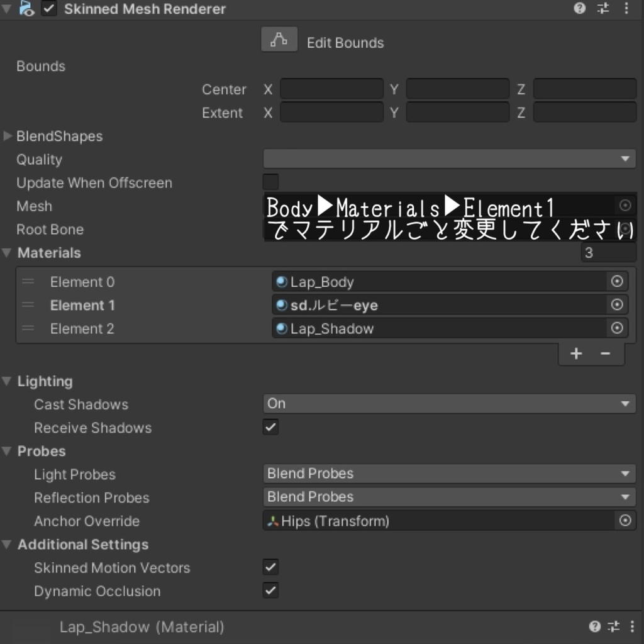
Task: Open the Reflection Probes dropdown
Action: pos(449,497)
